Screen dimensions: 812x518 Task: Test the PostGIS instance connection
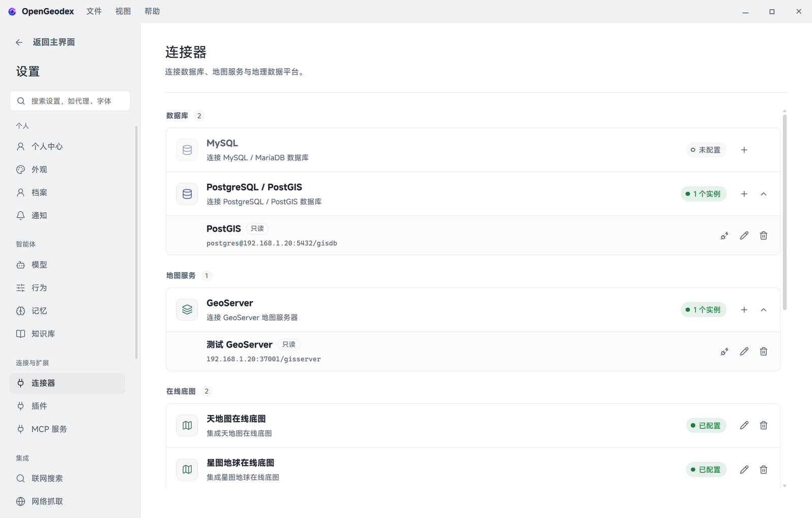[724, 235]
